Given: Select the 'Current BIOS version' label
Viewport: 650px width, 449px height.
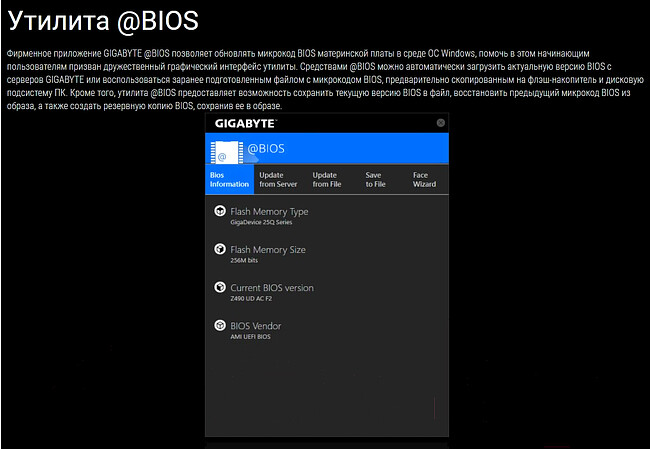Looking at the screenshot, I should coord(272,288).
